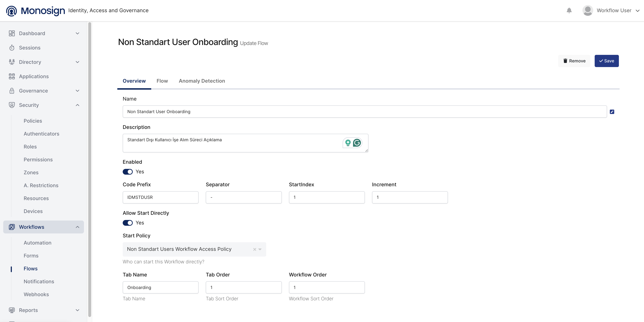Click the sidebar vertical scrollbar
Viewport: 644px width, 322px height.
coord(90,170)
